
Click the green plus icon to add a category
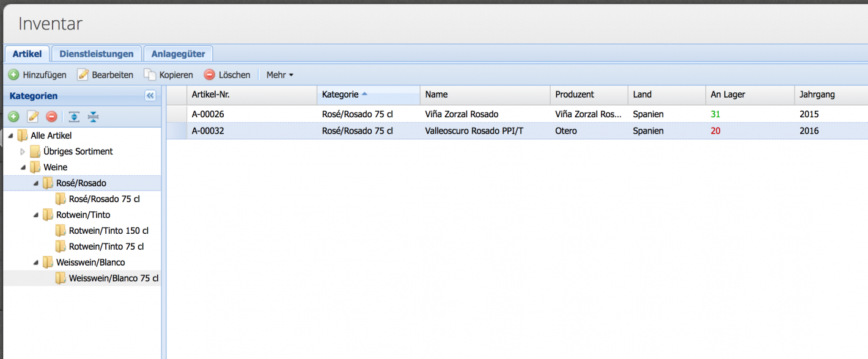13,116
